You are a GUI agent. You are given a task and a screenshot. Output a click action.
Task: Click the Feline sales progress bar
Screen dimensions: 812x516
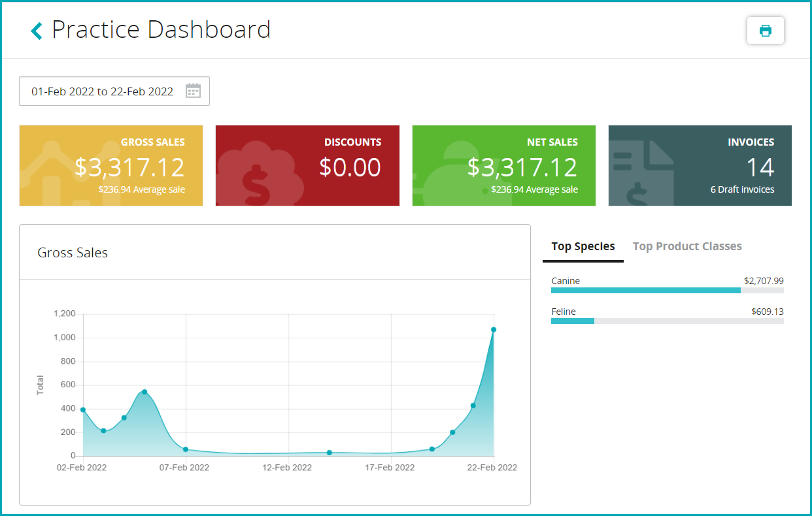coord(667,321)
